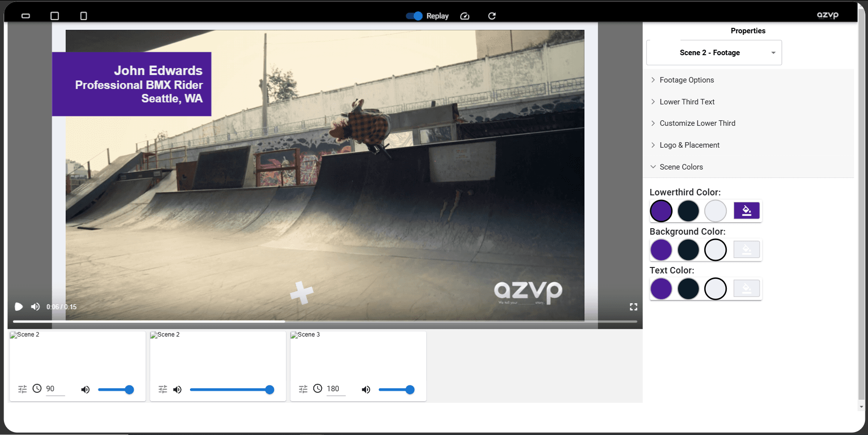Open the Scene 2 - Footage dropdown
Screen dimensions: 868x435
click(x=714, y=53)
